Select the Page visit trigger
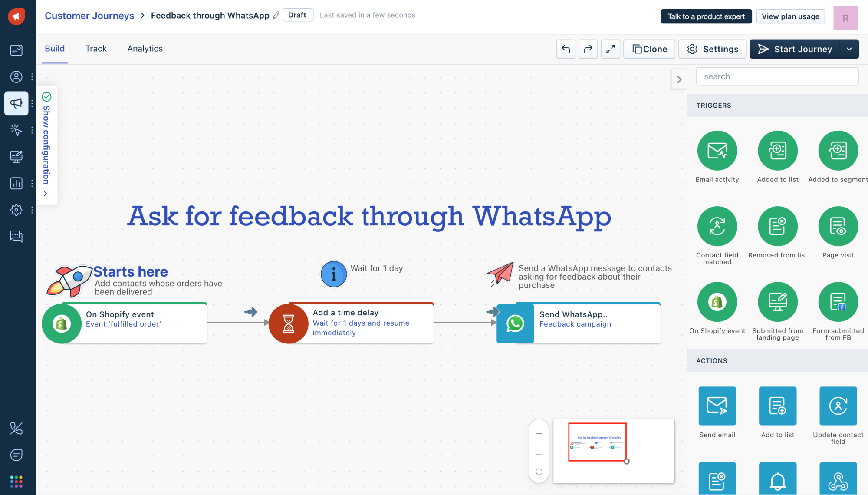Screen dimensions: 868x495 (838, 226)
